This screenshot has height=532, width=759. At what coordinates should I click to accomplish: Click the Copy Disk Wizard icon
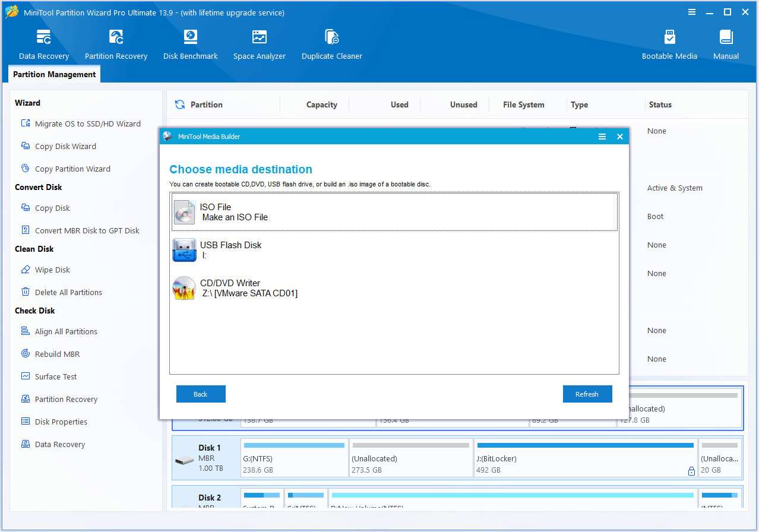click(26, 146)
